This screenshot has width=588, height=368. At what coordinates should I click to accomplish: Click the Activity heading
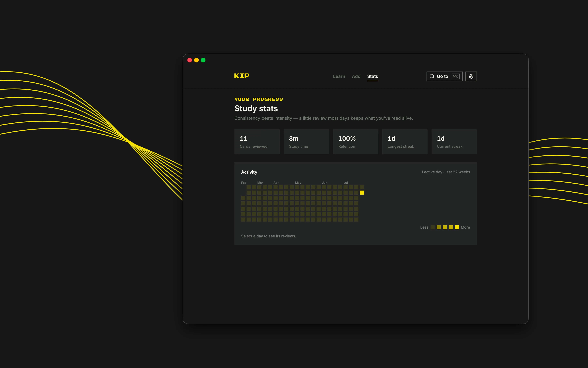(249, 172)
